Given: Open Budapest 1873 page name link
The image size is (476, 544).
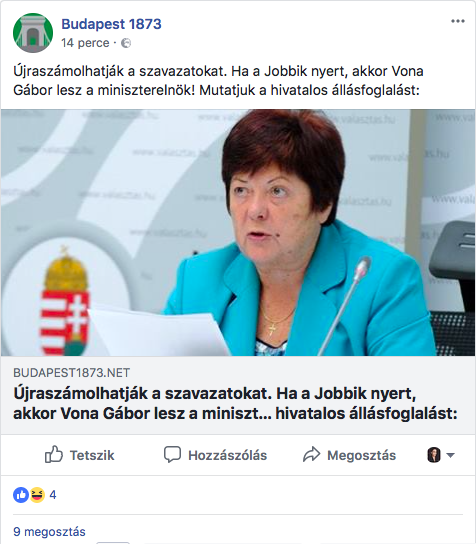Looking at the screenshot, I should (x=111, y=24).
